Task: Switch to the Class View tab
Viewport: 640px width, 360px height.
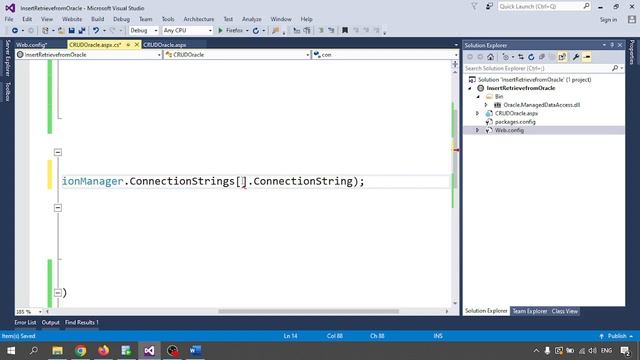Action: 565,311
